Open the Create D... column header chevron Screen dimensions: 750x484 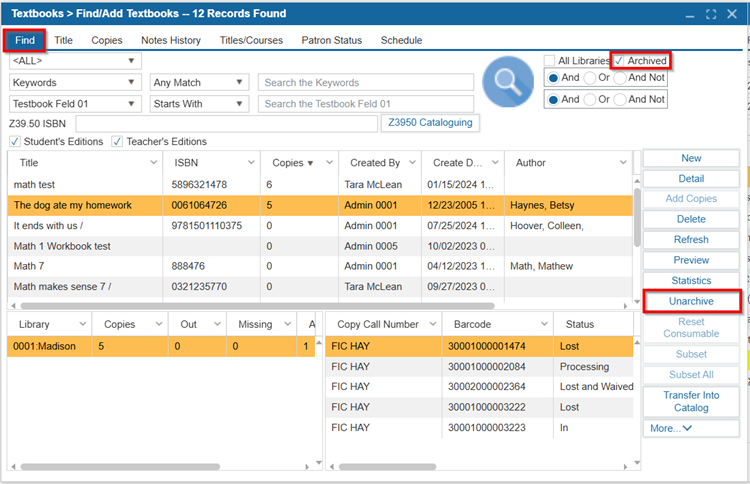[x=495, y=163]
